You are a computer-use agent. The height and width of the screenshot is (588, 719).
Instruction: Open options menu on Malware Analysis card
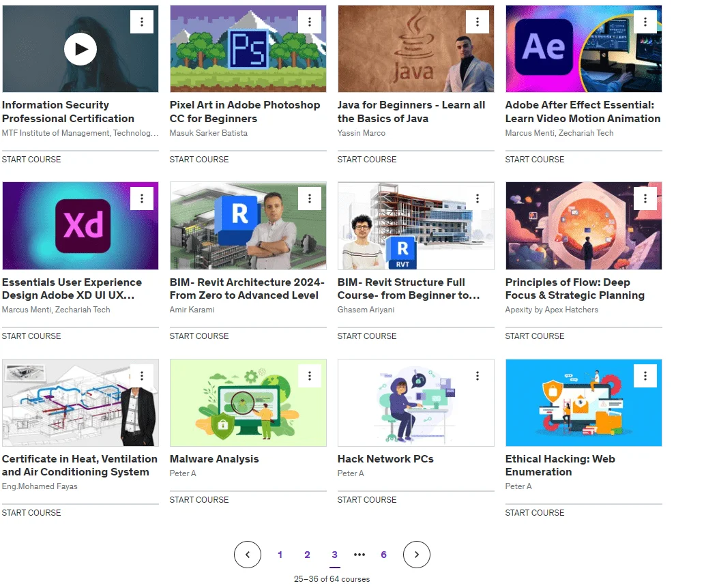pos(310,376)
